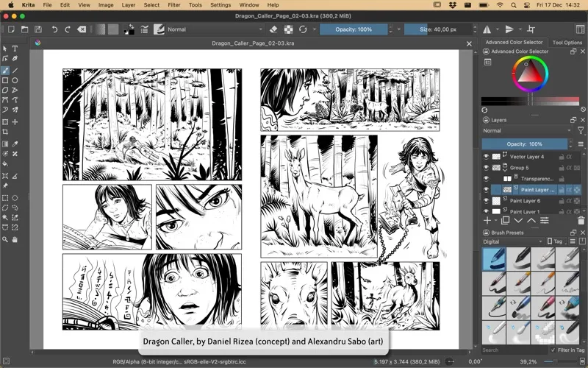Select the Color Sampler eyedropper tool
588x368 pixels.
tap(15, 144)
